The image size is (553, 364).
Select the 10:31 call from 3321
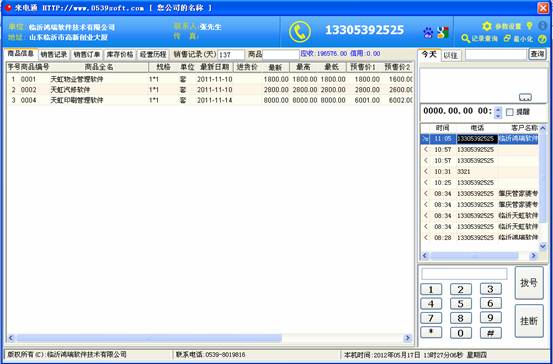[480, 172]
